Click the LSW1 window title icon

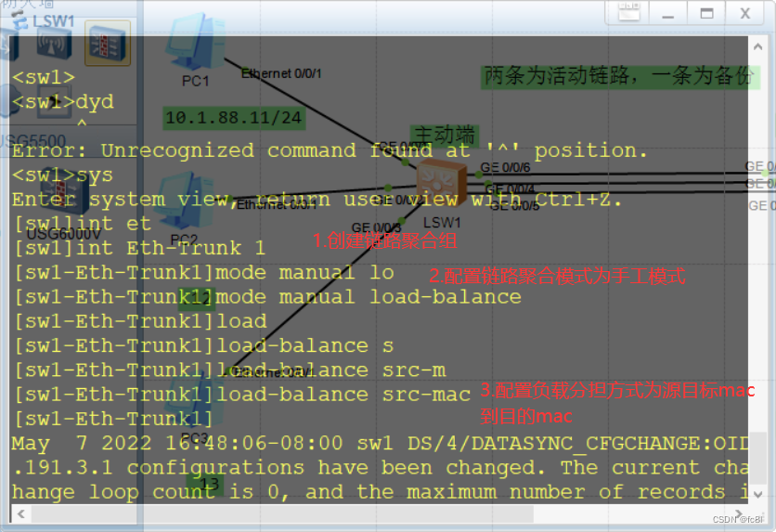click(x=19, y=20)
